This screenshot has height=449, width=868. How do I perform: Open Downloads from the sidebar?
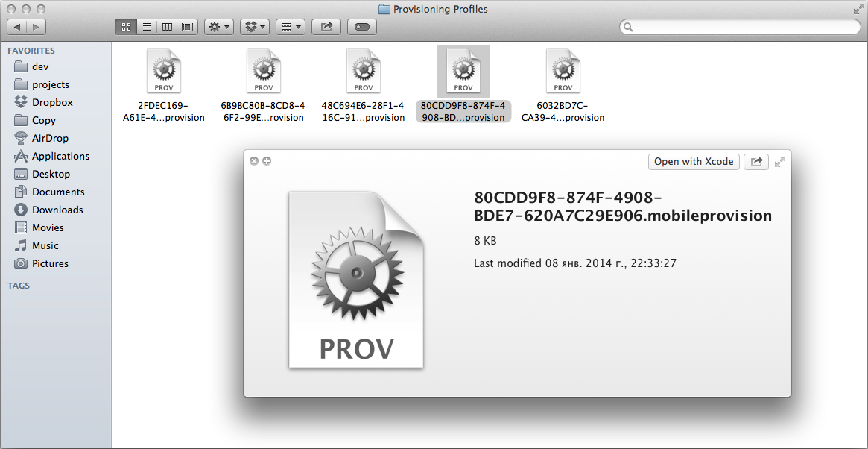tap(56, 210)
